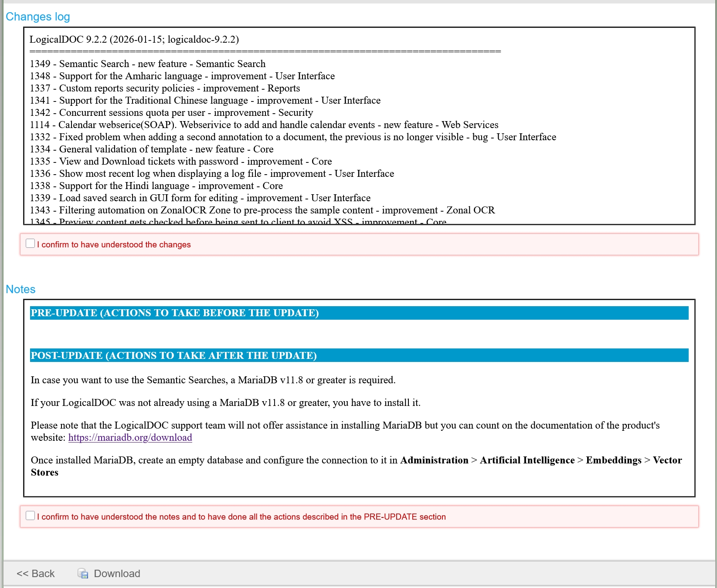Viewport: 717px width, 588px height.
Task: Click entry 1114 Calendar webservice line
Action: point(264,125)
